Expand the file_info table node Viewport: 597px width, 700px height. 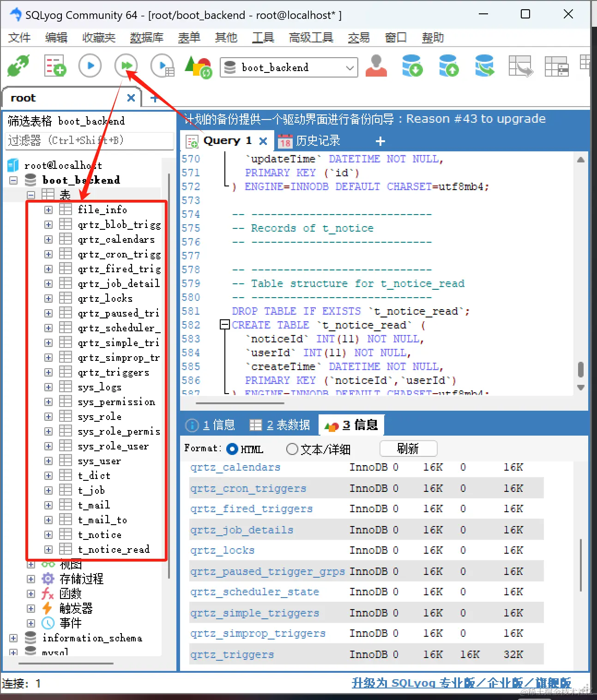48,209
